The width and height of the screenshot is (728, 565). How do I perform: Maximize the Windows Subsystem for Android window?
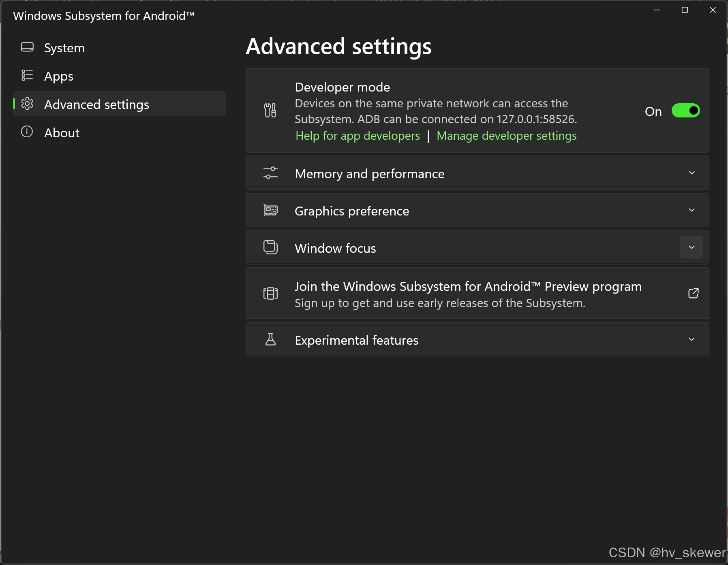[685, 10]
